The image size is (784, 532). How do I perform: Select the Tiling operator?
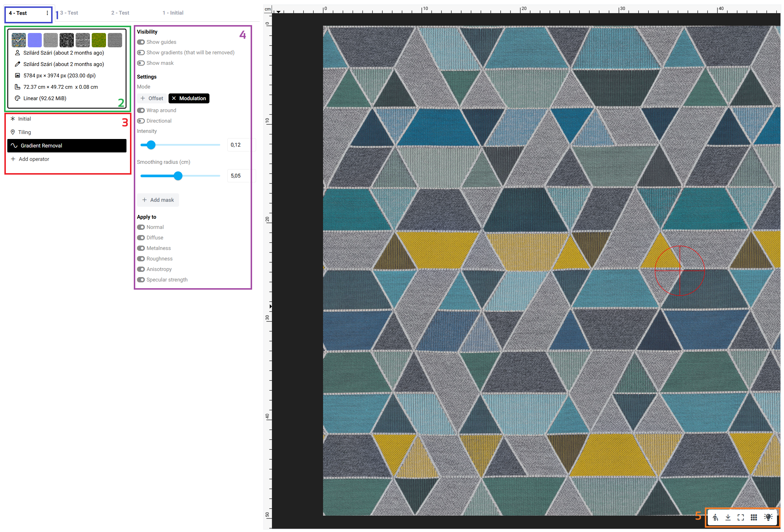pyautogui.click(x=24, y=132)
